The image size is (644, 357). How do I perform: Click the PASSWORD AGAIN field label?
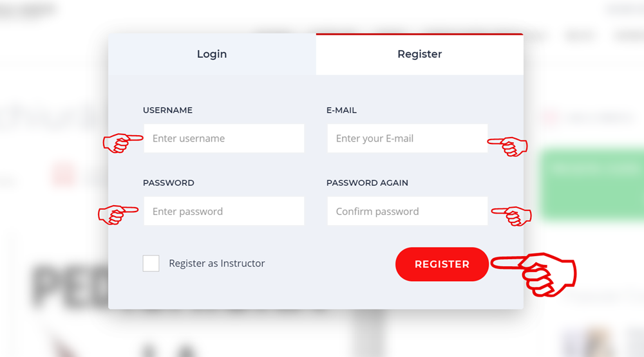(x=367, y=183)
